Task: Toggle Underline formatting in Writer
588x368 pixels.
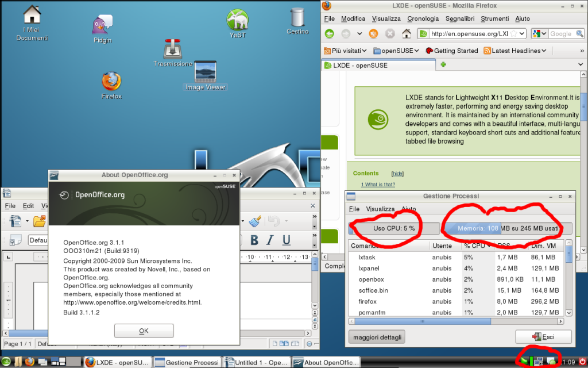Action: tap(287, 240)
